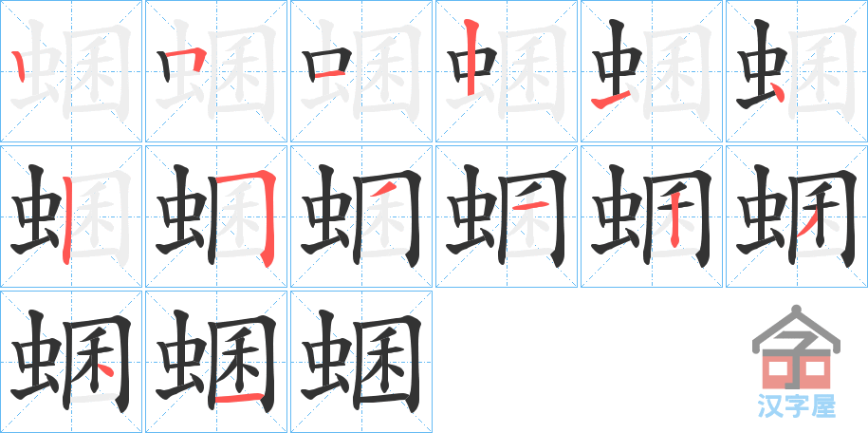Select thirteenth step with red right dot stroke
This screenshot has height=433, width=868.
71,362
